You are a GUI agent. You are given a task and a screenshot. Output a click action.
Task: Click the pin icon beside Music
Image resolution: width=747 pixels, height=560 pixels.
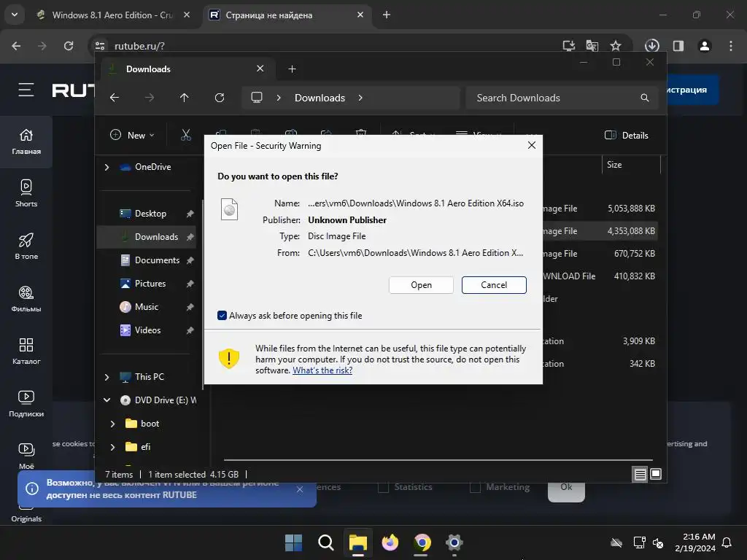(x=190, y=307)
